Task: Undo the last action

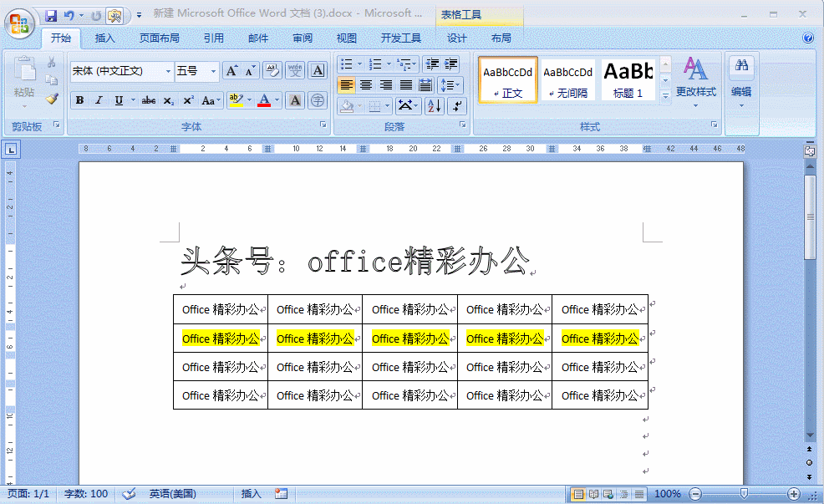Action: click(69, 16)
